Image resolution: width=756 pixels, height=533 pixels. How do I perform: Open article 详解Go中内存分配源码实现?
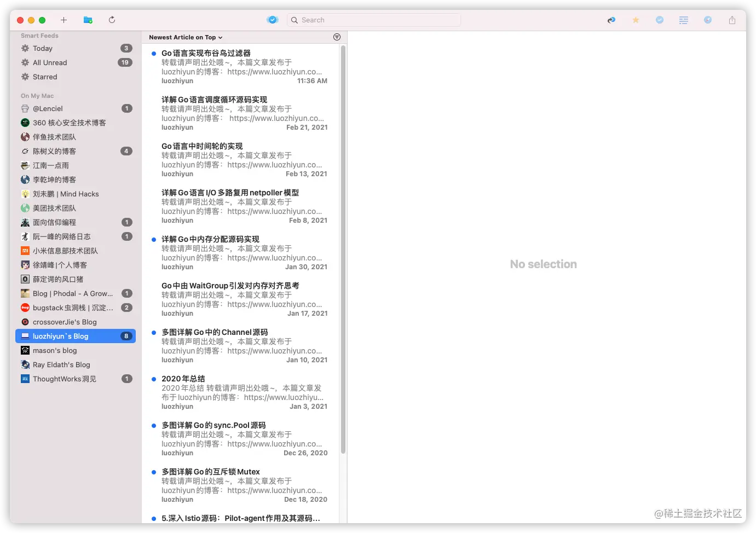[240, 253]
